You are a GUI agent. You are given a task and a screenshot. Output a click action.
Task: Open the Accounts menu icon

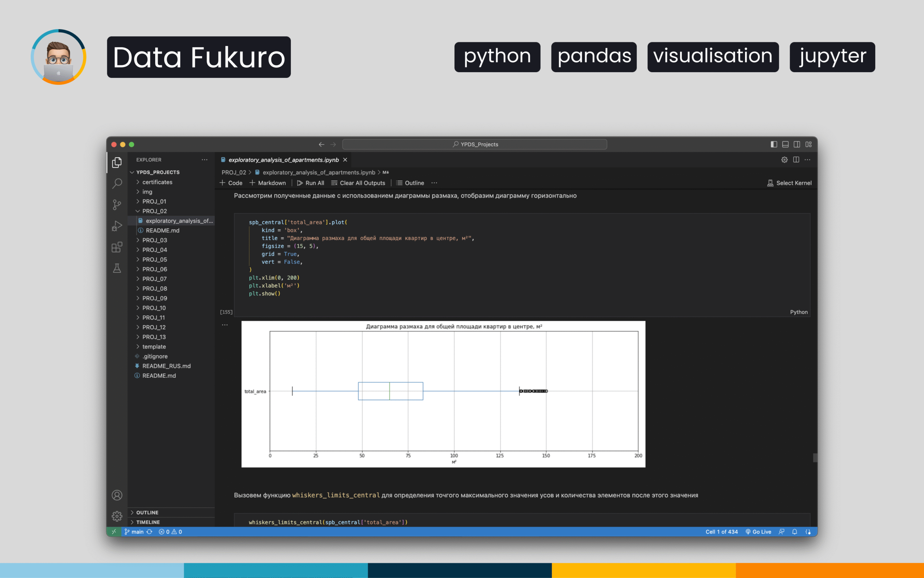coord(117,495)
